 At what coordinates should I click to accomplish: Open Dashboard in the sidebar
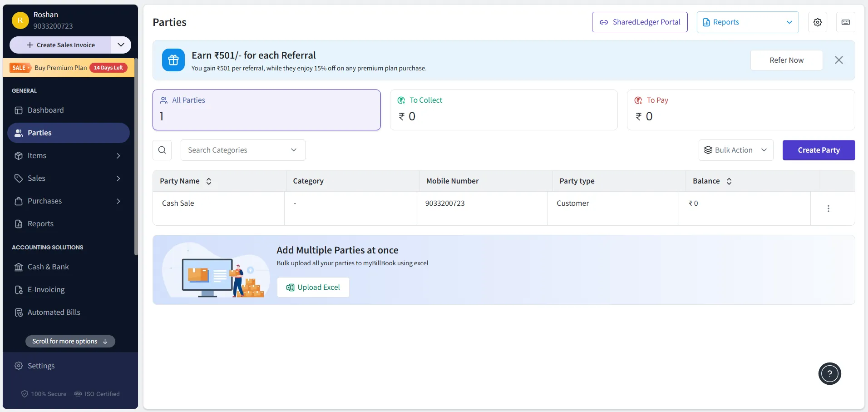(x=69, y=110)
